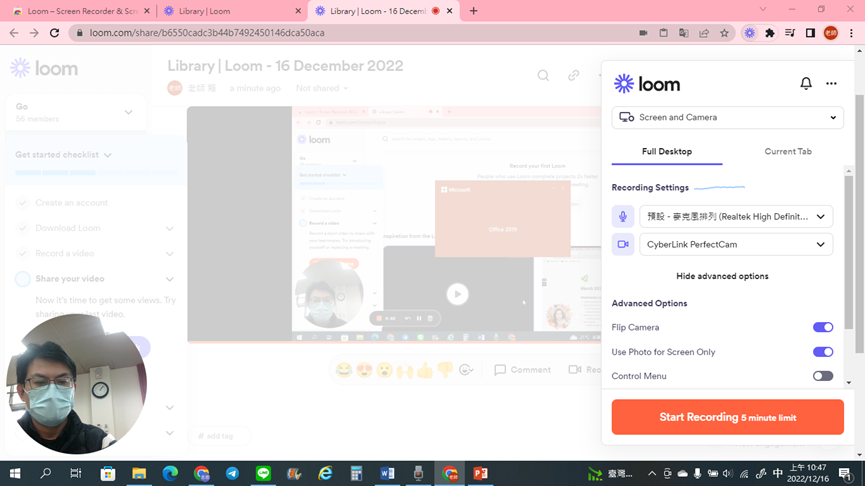Image resolution: width=865 pixels, height=486 pixels.
Task: Open Windows Start menu
Action: pyautogui.click(x=15, y=473)
